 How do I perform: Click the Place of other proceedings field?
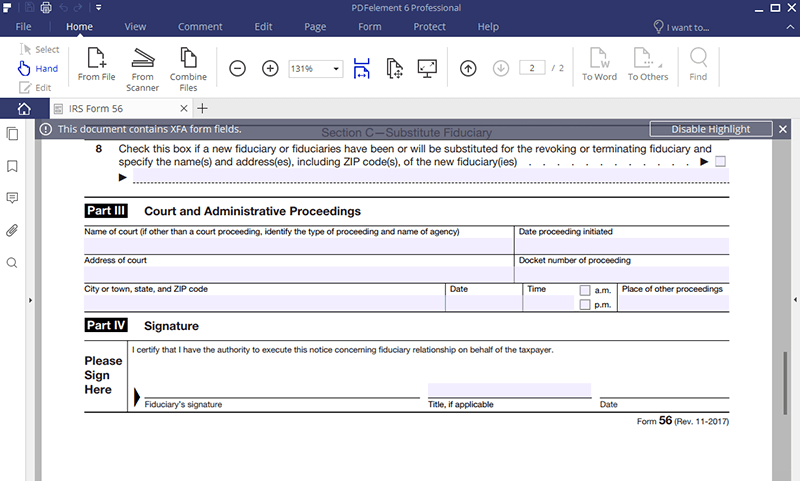pos(673,303)
